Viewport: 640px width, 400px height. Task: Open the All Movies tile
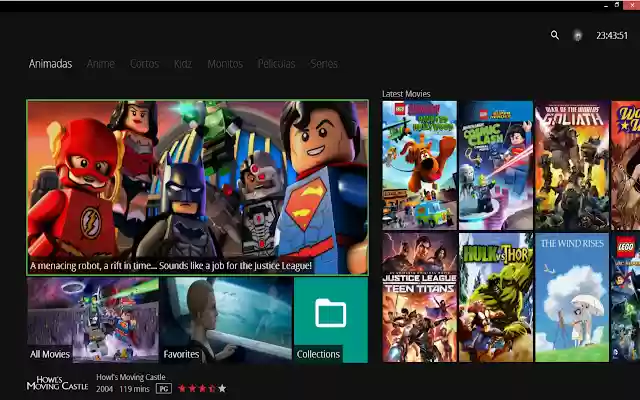tap(93, 320)
